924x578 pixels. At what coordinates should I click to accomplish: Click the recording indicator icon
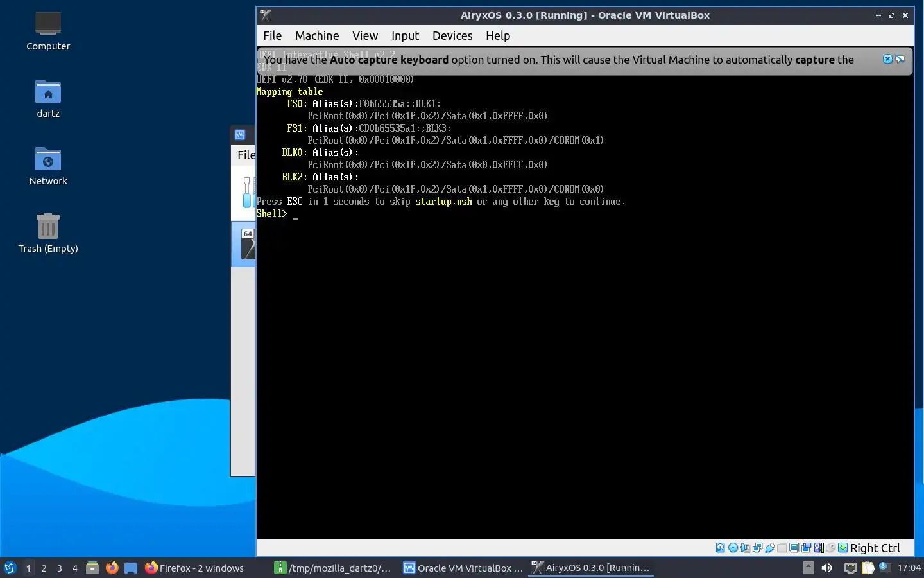[x=806, y=548]
